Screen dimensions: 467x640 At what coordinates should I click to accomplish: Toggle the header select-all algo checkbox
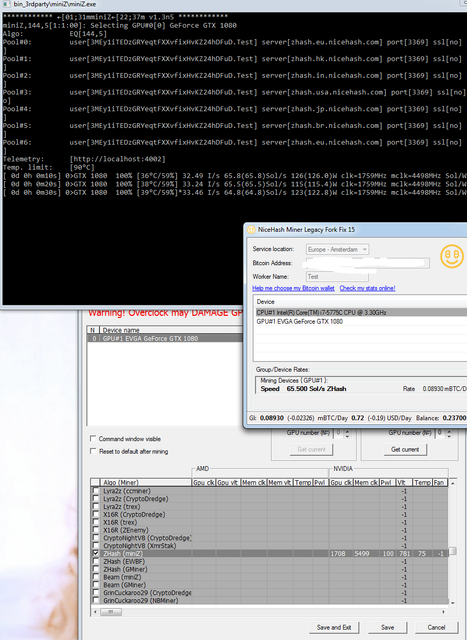click(96, 482)
